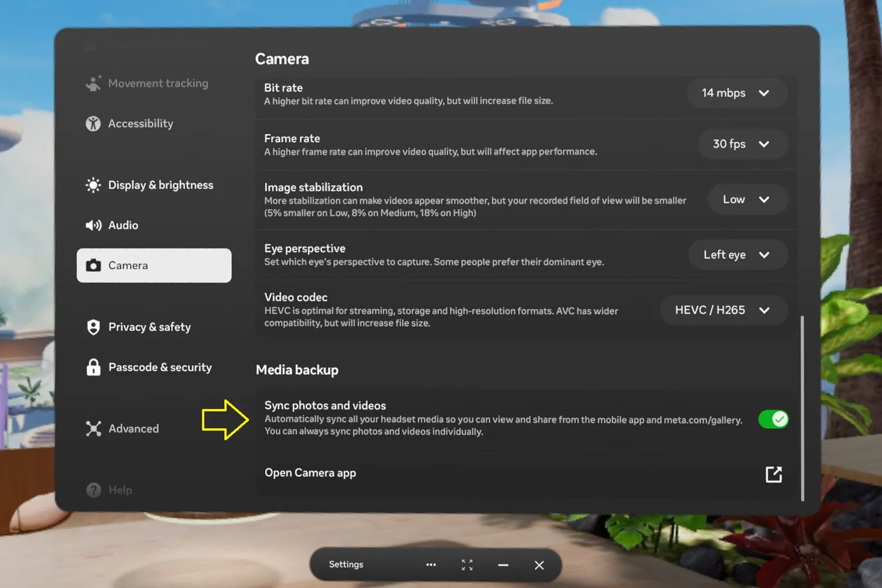
Task: Disable Sync photos and videos toggle
Action: [773, 419]
